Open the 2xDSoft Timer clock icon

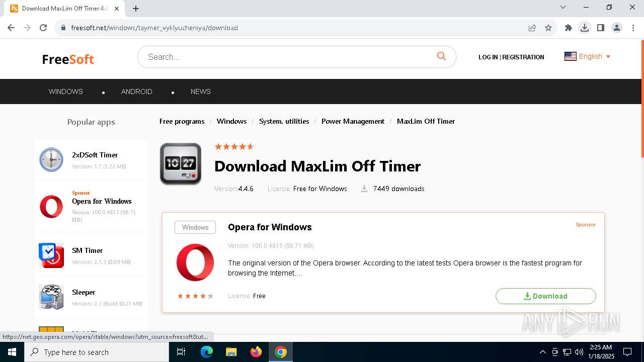click(51, 160)
